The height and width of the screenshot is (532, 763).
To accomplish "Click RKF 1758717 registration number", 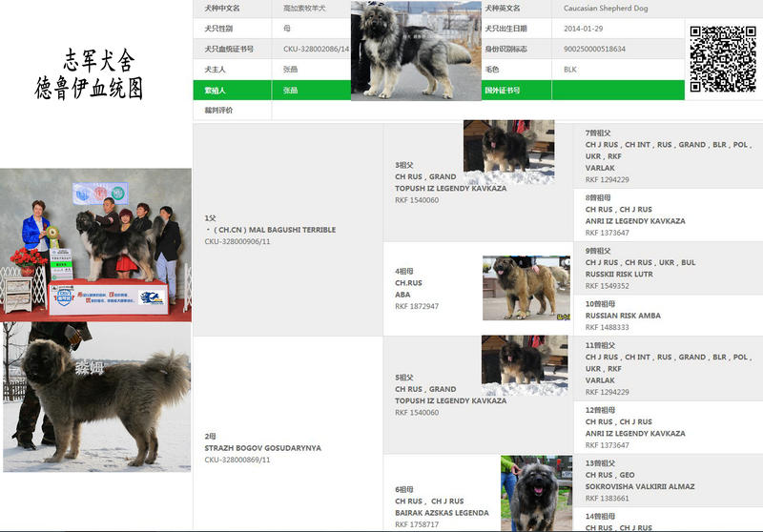I will pos(417,524).
